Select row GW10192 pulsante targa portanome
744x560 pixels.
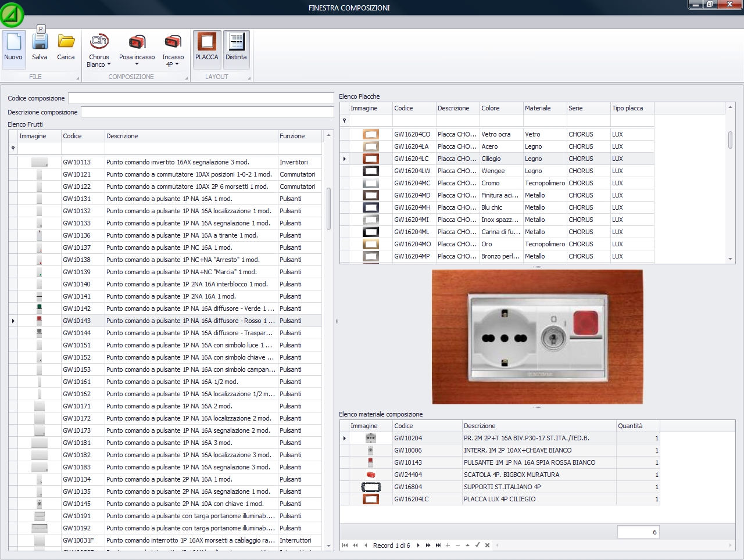(165, 528)
